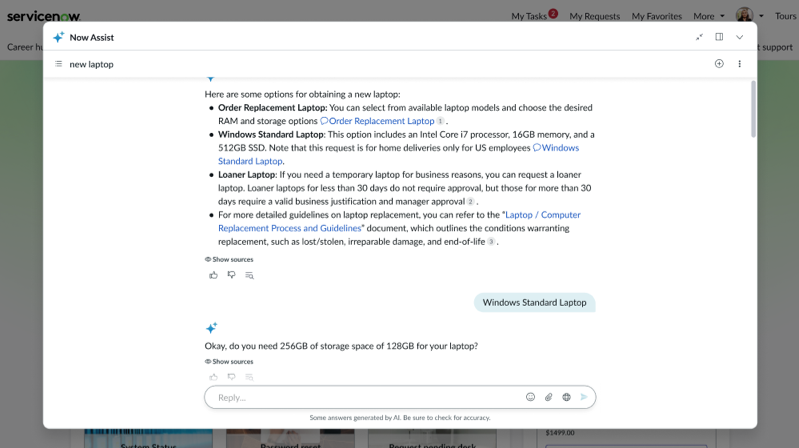Click the Windows Standard Laptop user message bubble
799x448 pixels.
tap(535, 302)
